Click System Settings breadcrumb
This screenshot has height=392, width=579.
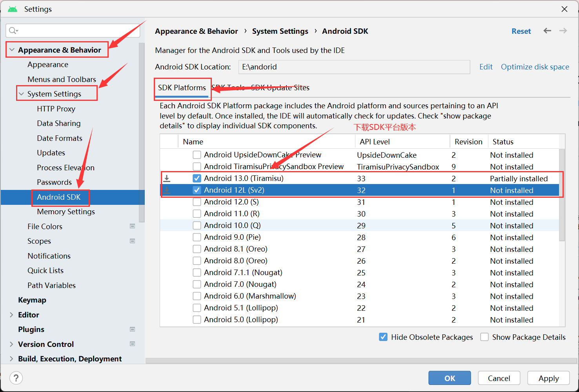click(280, 31)
